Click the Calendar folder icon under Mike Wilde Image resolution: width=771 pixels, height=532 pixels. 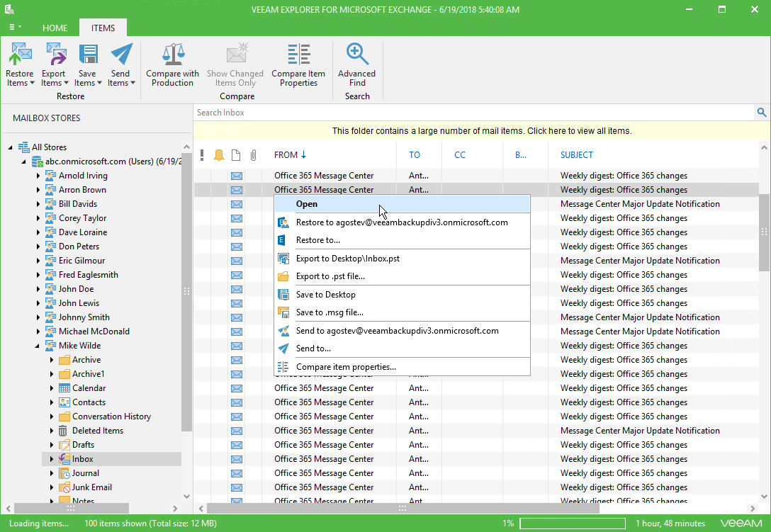click(x=64, y=388)
